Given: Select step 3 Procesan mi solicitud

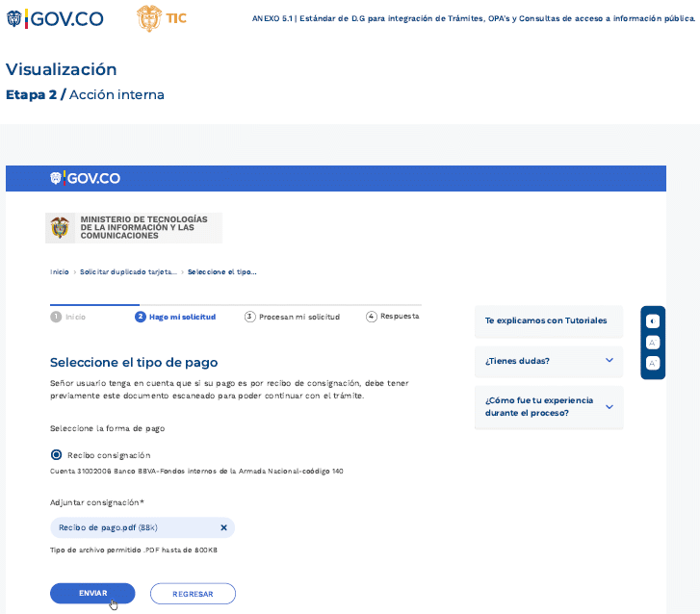Looking at the screenshot, I should (293, 317).
